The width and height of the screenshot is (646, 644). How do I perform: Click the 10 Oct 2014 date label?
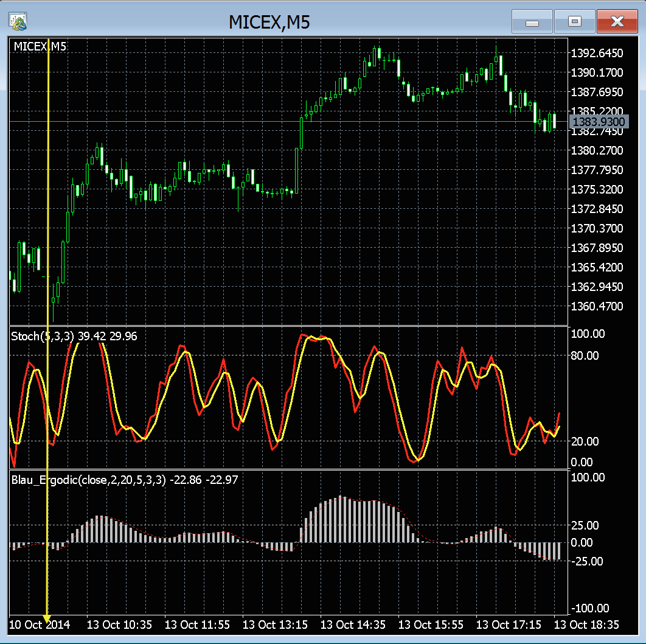tap(40, 625)
